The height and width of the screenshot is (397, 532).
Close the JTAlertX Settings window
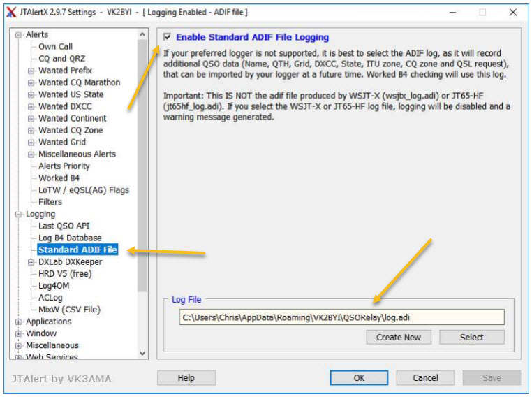513,13
